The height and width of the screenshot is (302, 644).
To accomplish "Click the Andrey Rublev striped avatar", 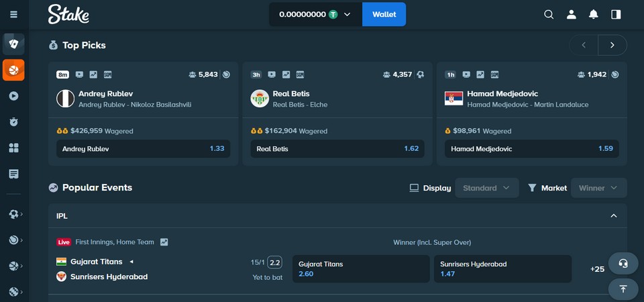I will pyautogui.click(x=65, y=99).
